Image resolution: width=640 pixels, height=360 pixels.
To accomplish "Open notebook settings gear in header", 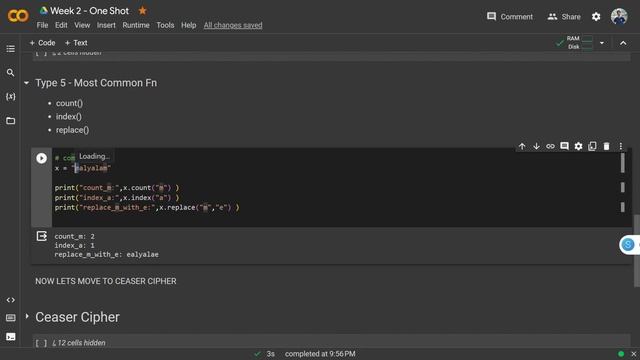I will (x=596, y=17).
